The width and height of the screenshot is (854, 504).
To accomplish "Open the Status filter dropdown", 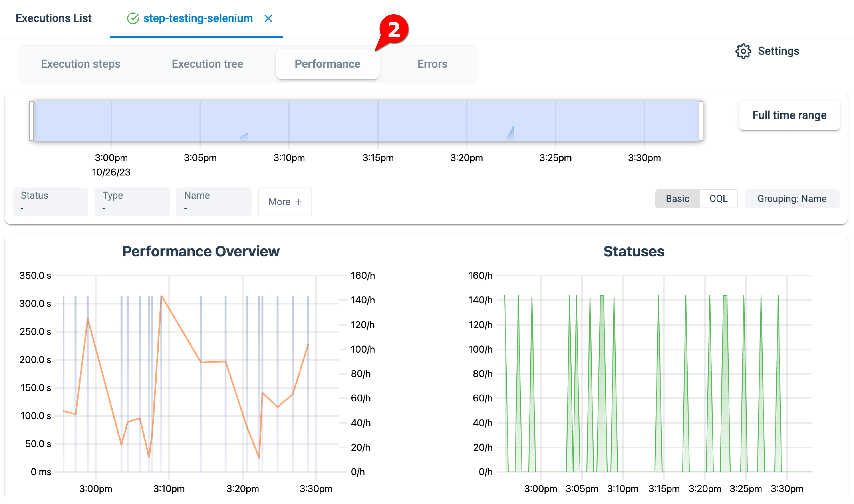I will pyautogui.click(x=50, y=202).
